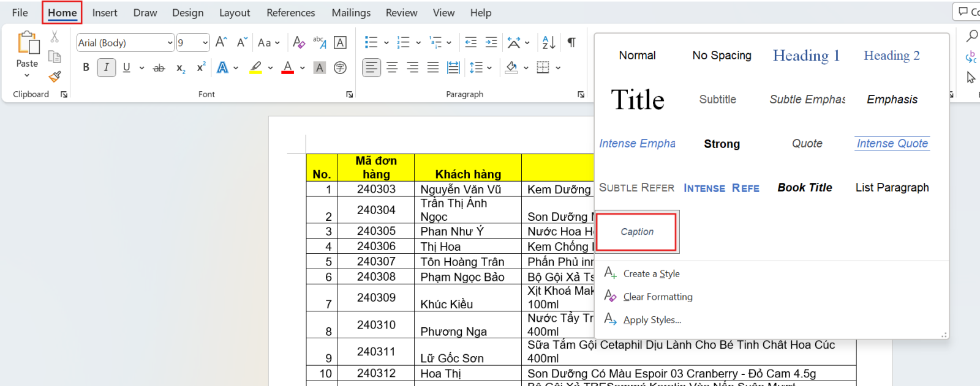980x386 pixels.
Task: Expand the Change Case Aa menu
Action: point(268,42)
